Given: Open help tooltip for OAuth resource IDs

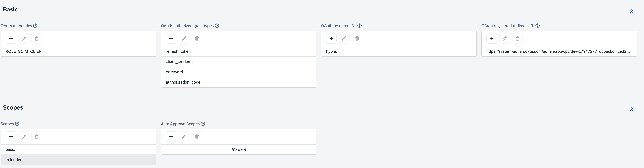Looking at the screenshot, I should 359,26.
